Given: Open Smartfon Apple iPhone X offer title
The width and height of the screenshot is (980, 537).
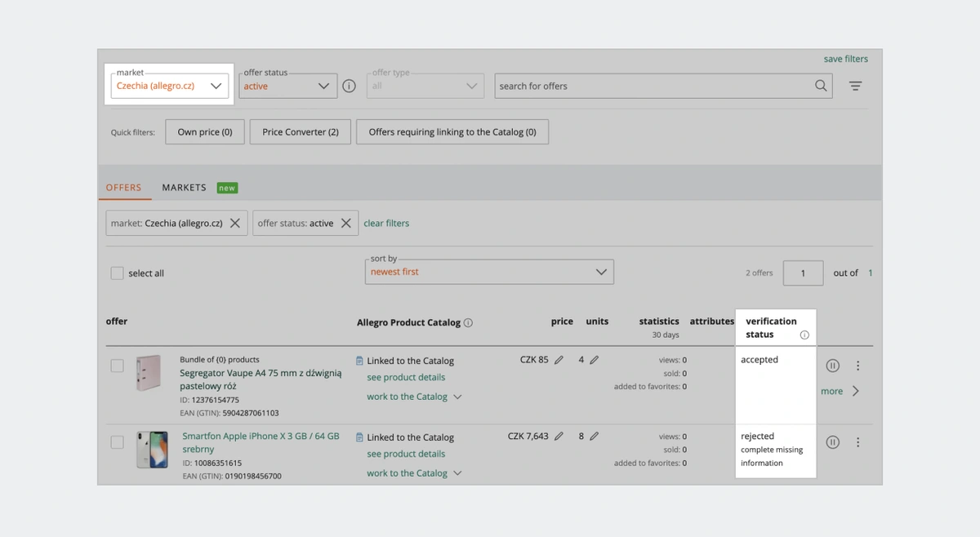Looking at the screenshot, I should [x=261, y=442].
